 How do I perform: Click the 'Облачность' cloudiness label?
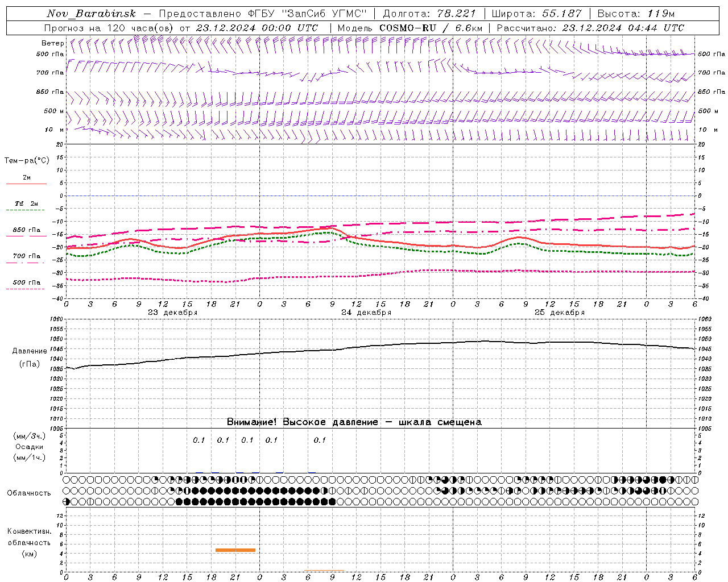click(x=29, y=493)
